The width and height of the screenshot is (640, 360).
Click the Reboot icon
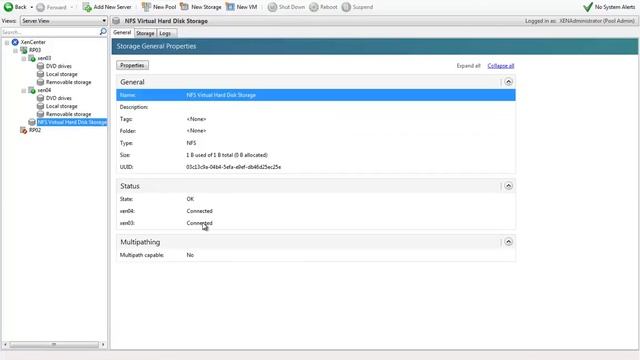(x=313, y=7)
